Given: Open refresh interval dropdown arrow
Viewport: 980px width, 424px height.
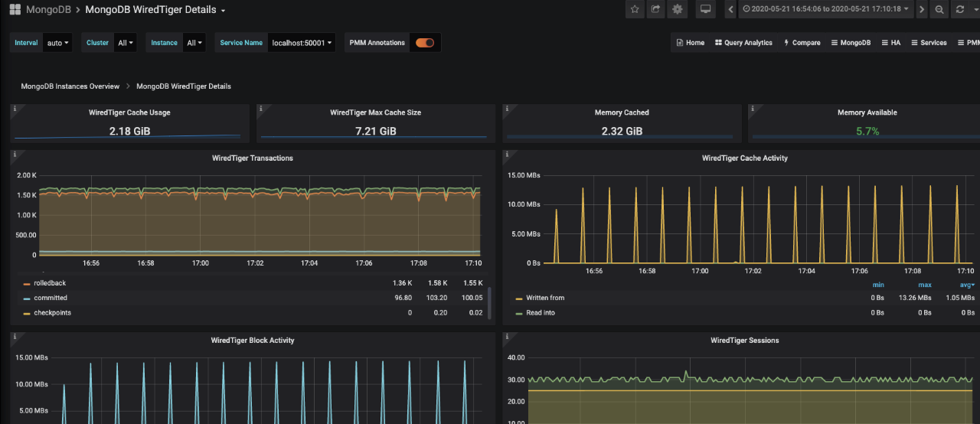Looking at the screenshot, I should tap(976, 10).
